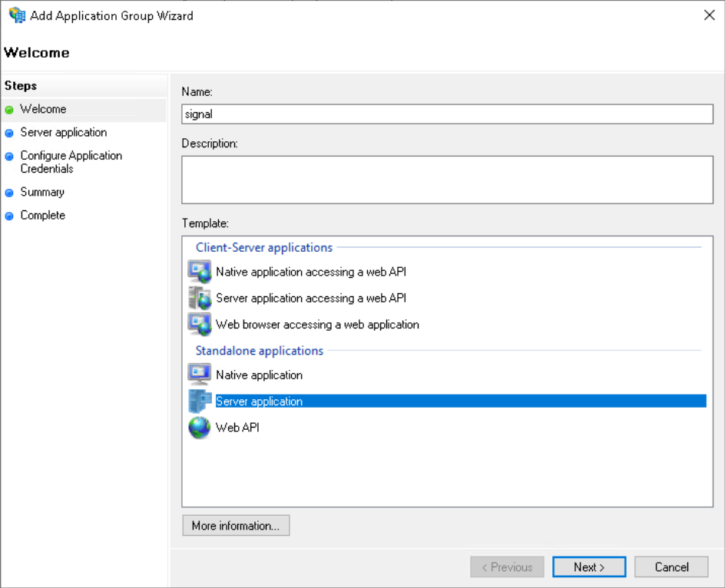Close the wizard window
Image resolution: width=725 pixels, height=588 pixels.
709,15
